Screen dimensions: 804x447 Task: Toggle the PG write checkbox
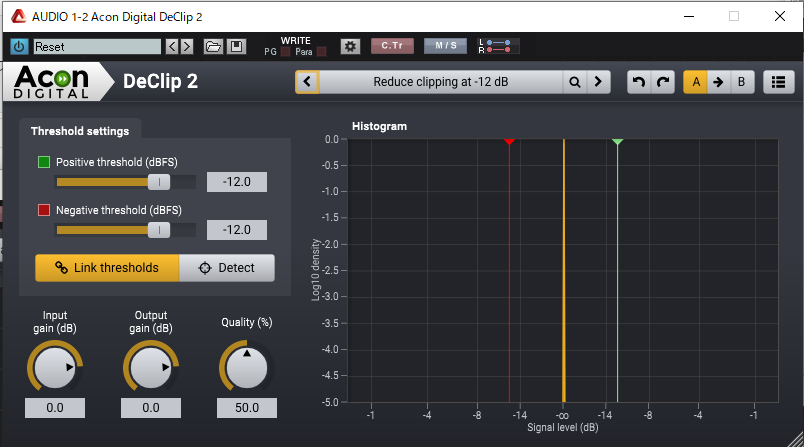[x=286, y=52]
